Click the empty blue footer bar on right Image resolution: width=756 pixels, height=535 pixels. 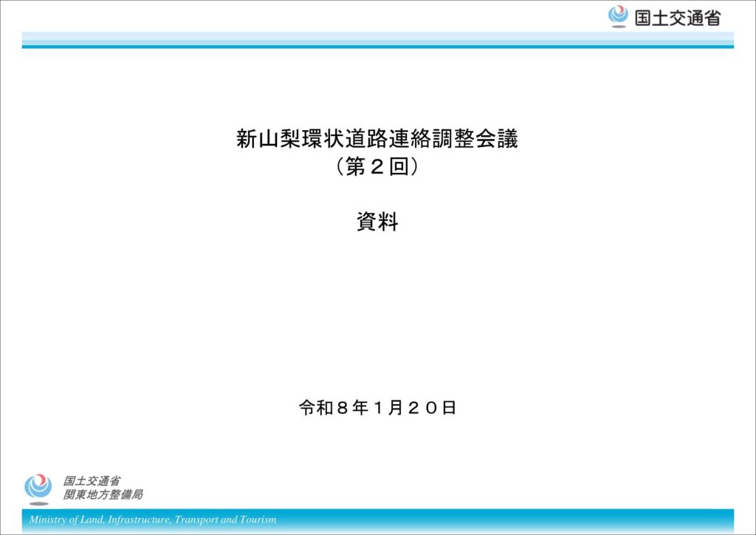pyautogui.click(x=517, y=519)
